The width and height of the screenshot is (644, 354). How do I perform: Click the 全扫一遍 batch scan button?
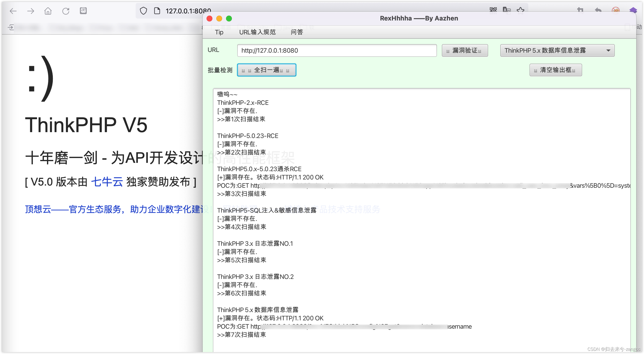tap(266, 70)
